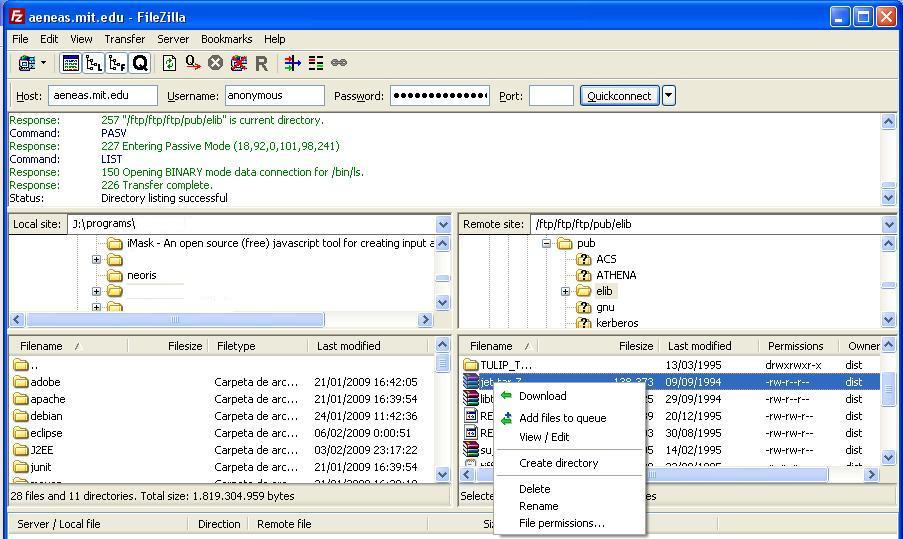Open the Site Manager dropdown arrow
The height and width of the screenshot is (539, 903).
point(43,62)
